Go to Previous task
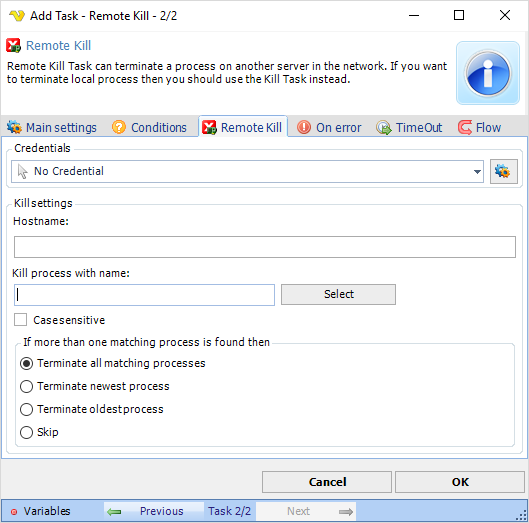Viewport: 529px width, 523px height. tap(154, 512)
